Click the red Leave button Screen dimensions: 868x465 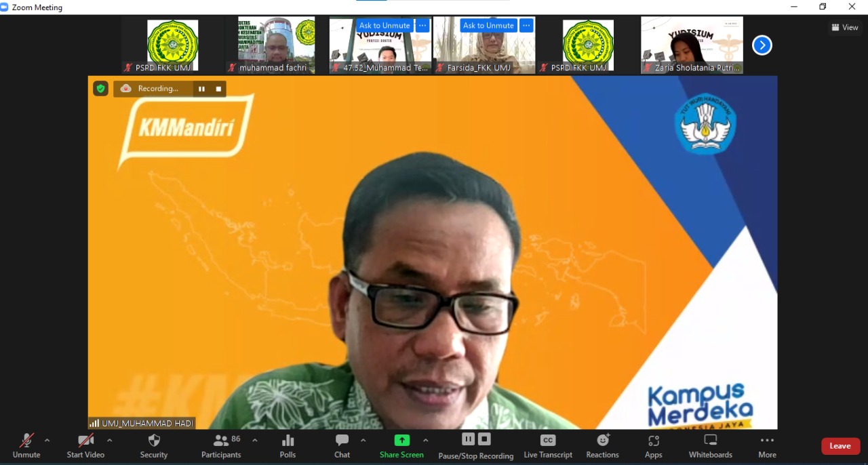840,446
